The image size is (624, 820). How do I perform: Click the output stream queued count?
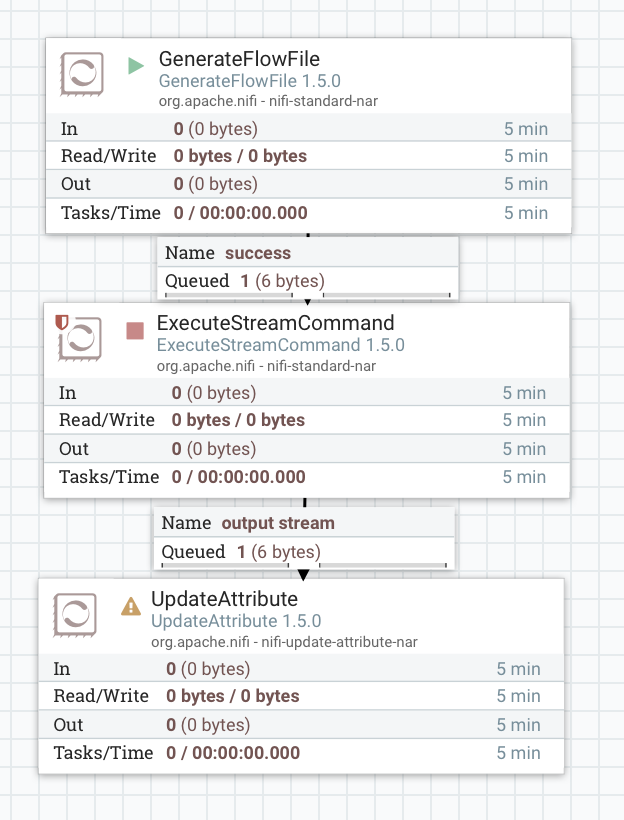pos(241,552)
